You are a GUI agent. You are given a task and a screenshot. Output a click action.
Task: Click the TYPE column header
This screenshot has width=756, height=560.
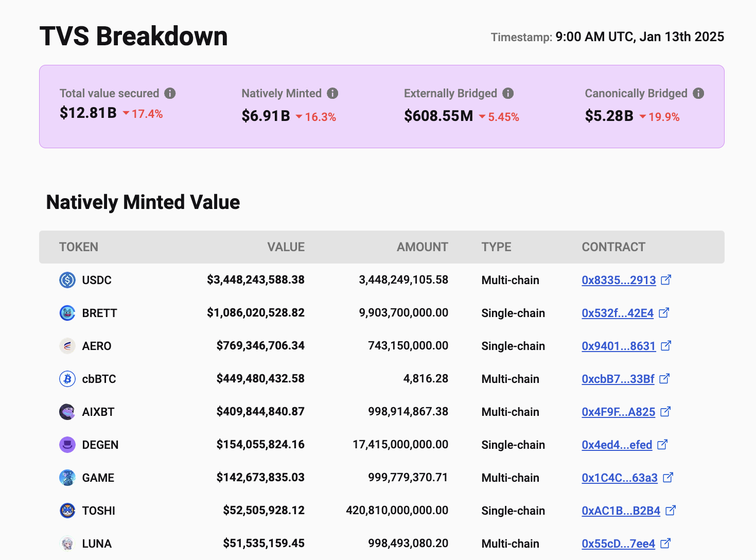(x=496, y=247)
